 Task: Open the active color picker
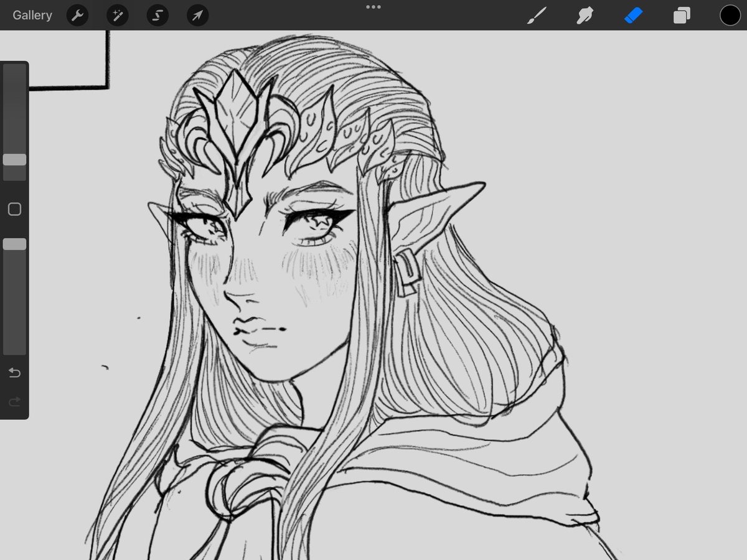730,16
